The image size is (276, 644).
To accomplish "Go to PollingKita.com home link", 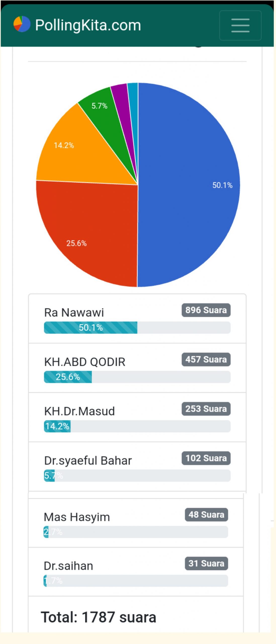I will (88, 25).
